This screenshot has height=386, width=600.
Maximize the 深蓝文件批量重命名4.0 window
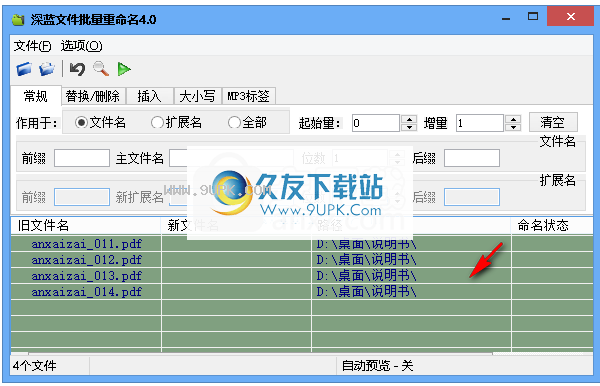[x=533, y=17]
